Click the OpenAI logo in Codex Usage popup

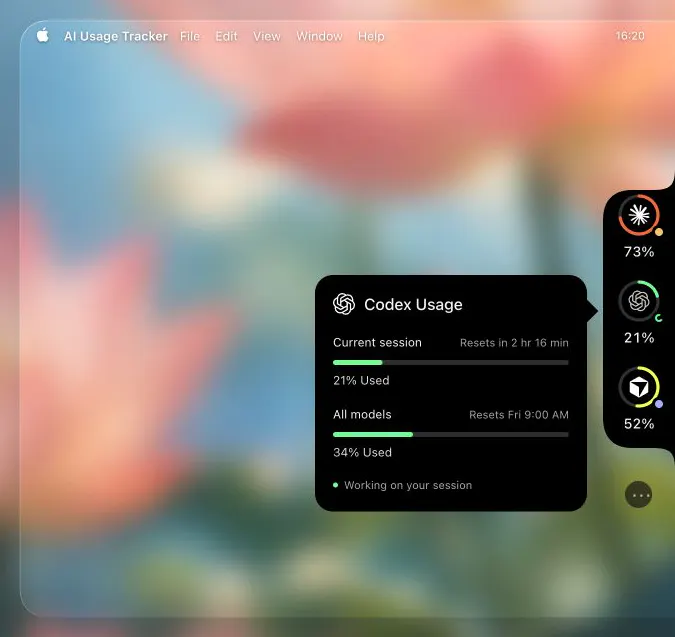tap(344, 304)
